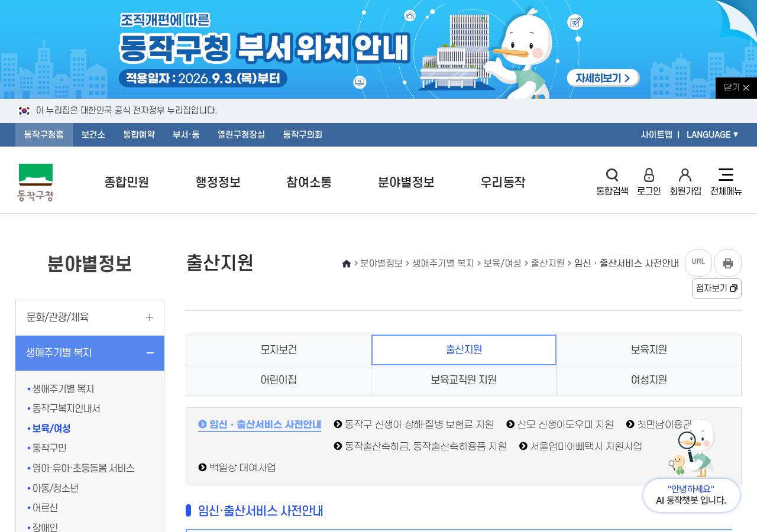Open the AI 동작챗봇 mascot
This screenshot has height=532, width=757.
[691, 466]
